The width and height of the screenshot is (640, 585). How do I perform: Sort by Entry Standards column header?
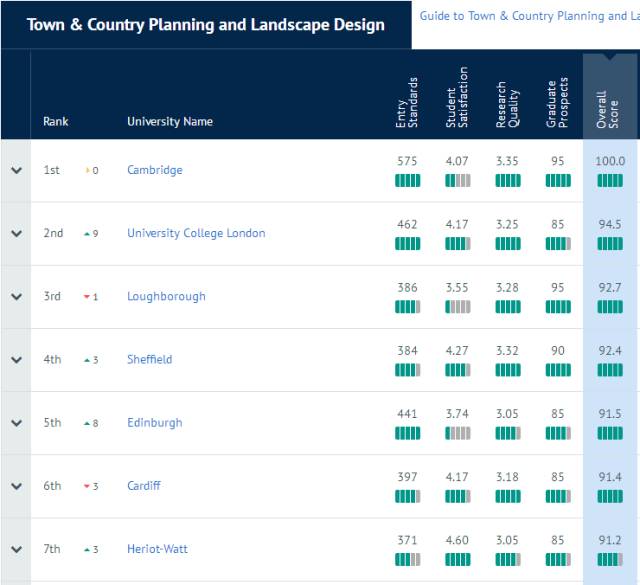click(407, 103)
